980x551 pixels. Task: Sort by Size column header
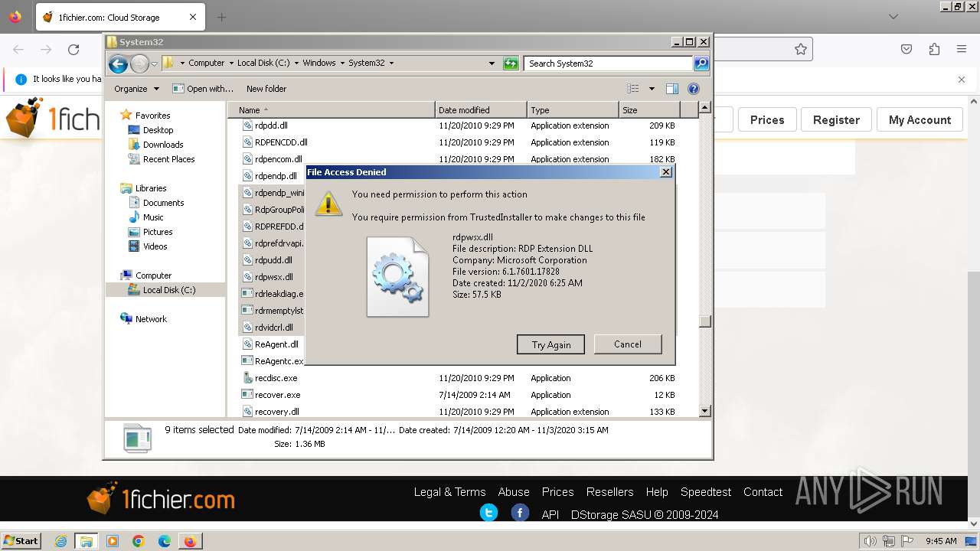(649, 110)
